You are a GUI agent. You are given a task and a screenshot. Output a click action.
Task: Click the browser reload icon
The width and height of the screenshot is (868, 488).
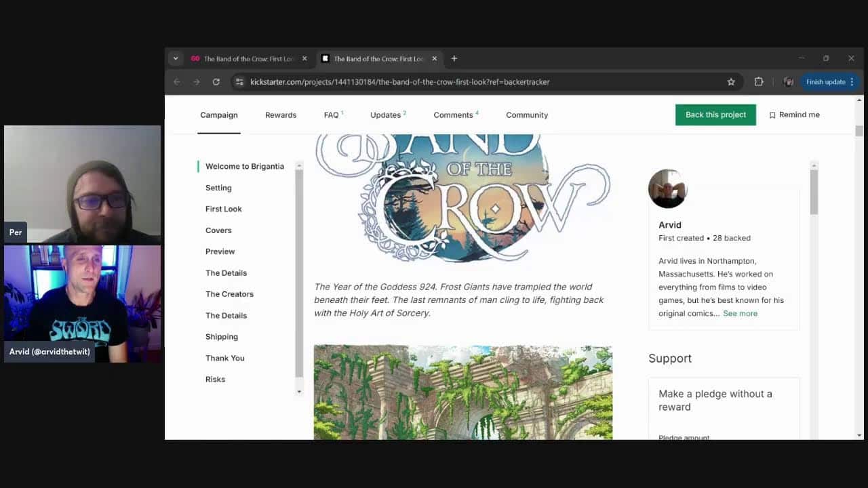[216, 82]
